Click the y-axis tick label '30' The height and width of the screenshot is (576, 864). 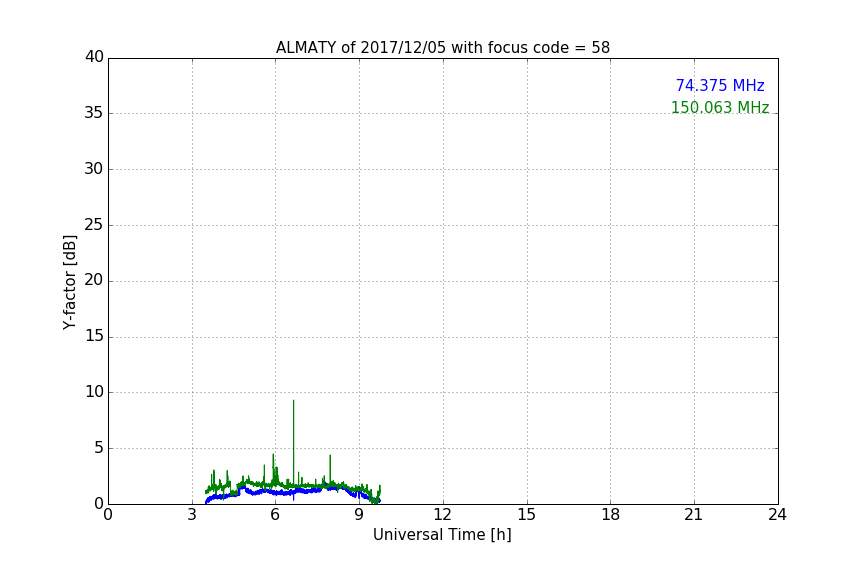click(94, 169)
